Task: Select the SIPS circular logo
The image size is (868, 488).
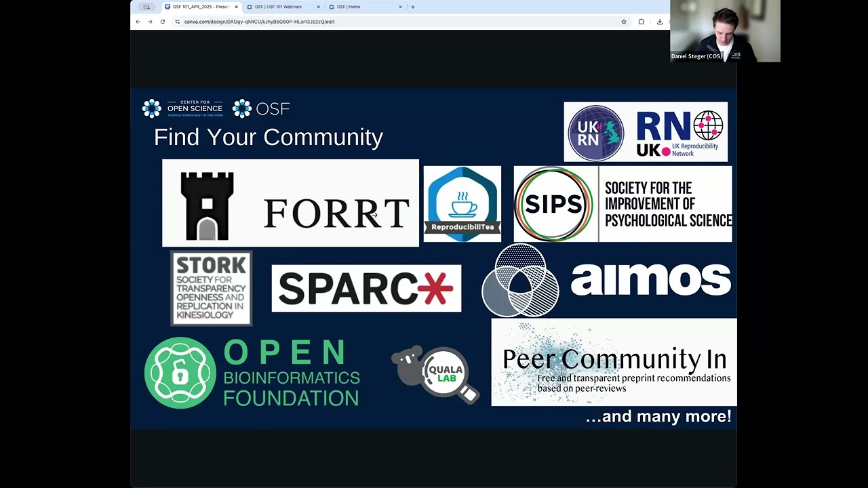Action: point(553,204)
